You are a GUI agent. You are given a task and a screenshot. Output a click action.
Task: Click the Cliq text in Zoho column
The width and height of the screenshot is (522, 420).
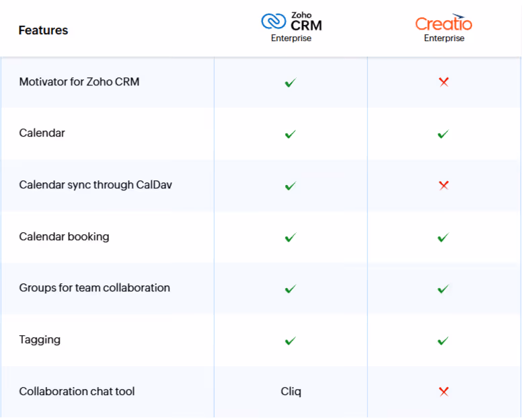pos(291,391)
